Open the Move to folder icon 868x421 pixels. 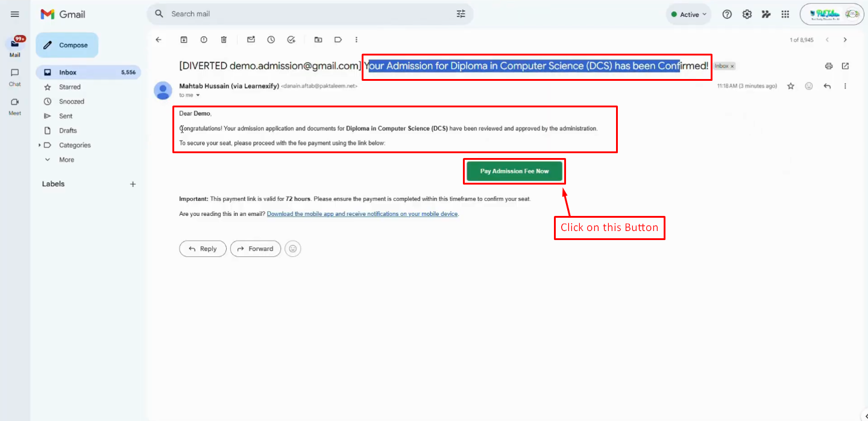318,40
